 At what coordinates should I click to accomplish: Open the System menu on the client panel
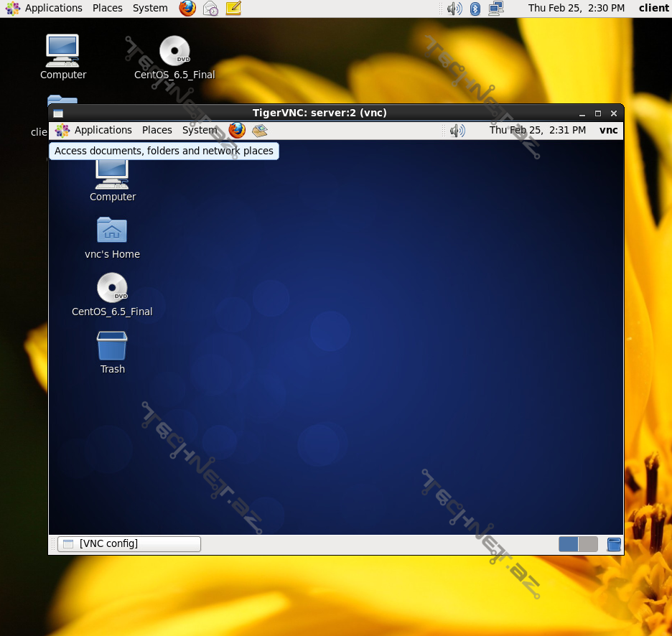click(150, 9)
